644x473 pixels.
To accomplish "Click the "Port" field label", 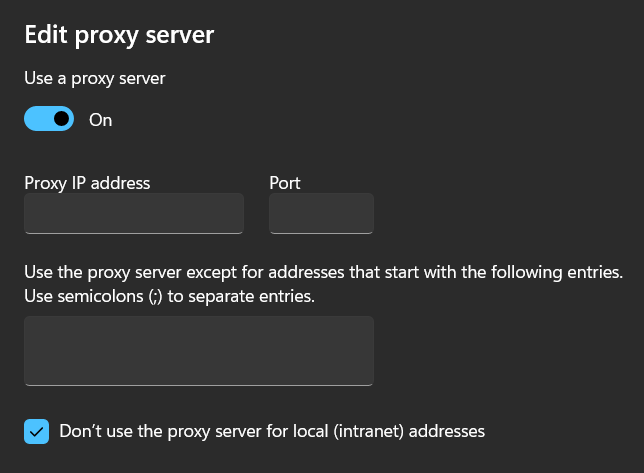I will [285, 183].
